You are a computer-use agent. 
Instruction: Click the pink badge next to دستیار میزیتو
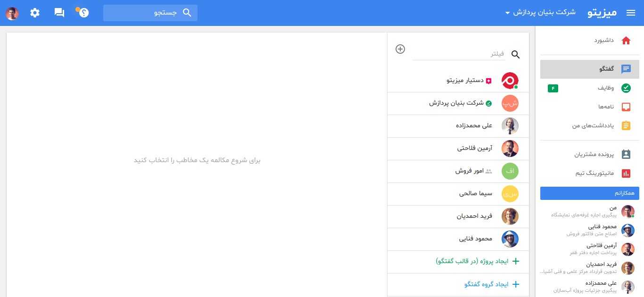(x=489, y=81)
